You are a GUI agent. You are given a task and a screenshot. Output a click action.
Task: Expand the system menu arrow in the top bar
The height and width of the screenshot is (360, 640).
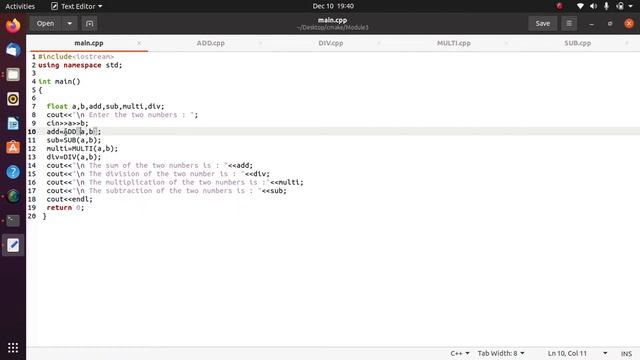pyautogui.click(x=631, y=6)
